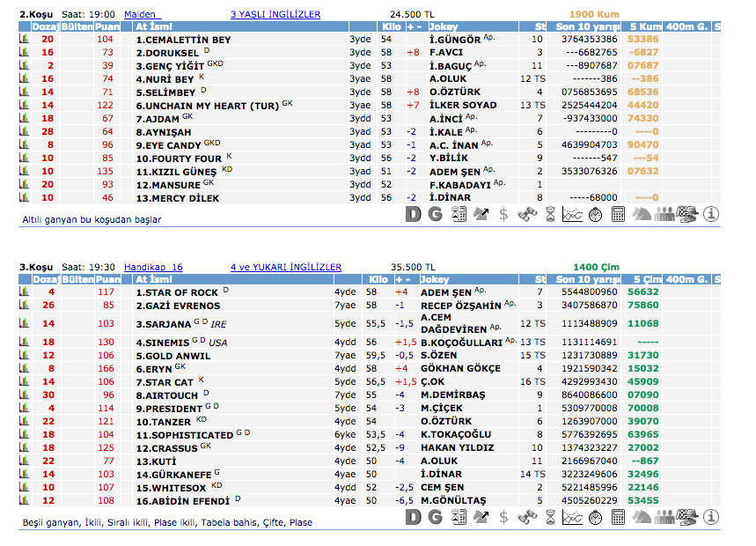This screenshot has height=546, width=756.
Task: Open the dollar sign icon in race 2
Action: tap(503, 214)
